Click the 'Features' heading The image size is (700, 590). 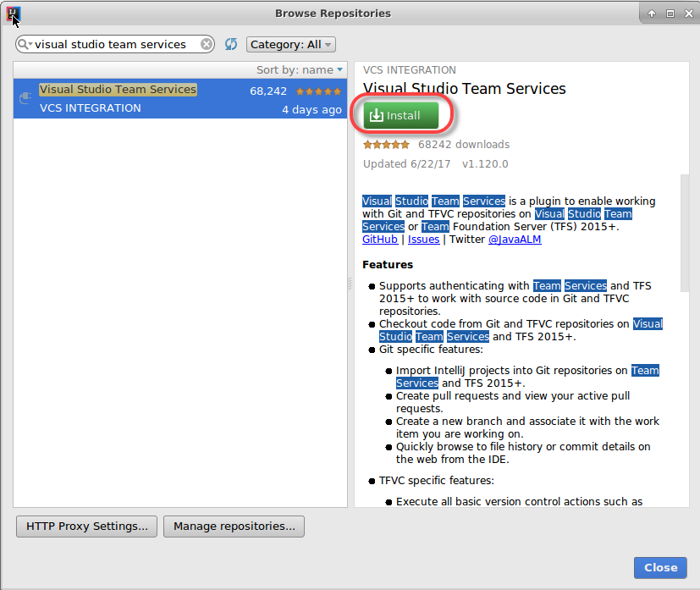[388, 265]
